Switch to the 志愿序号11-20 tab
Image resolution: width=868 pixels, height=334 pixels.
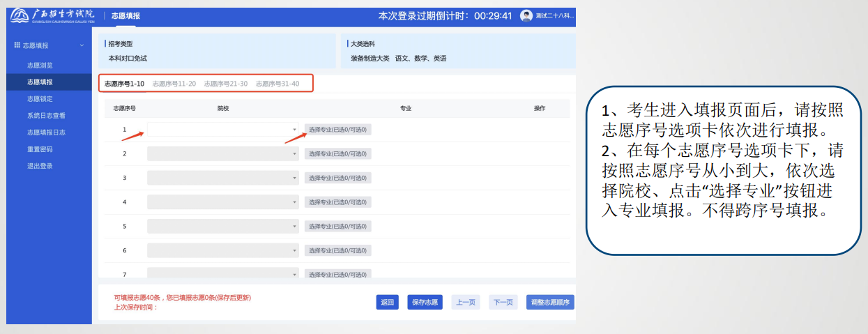[174, 84]
